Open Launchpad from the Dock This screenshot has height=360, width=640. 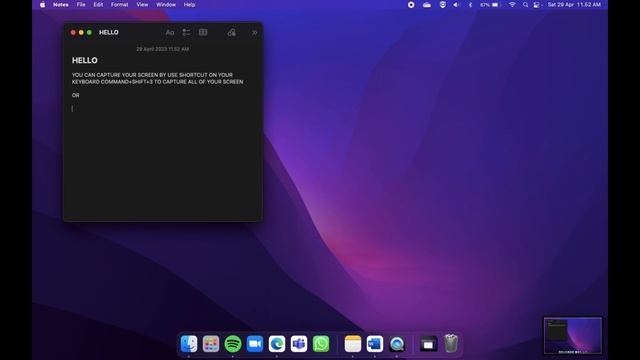[x=211, y=344]
